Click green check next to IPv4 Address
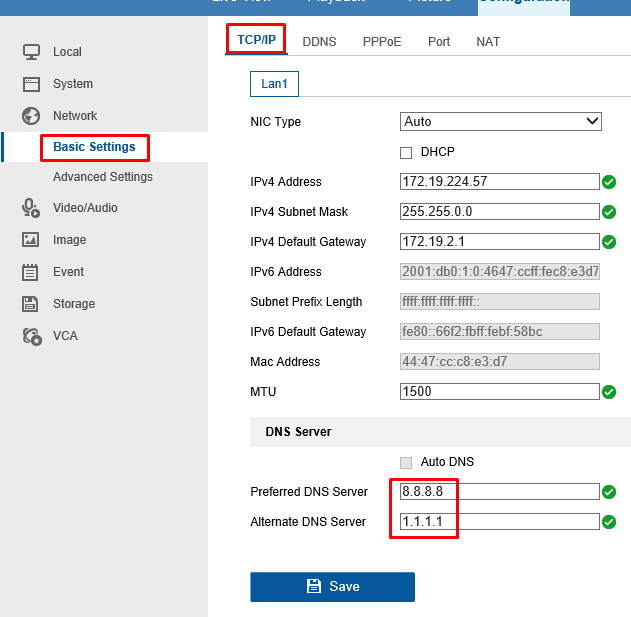The height and width of the screenshot is (617, 631). (609, 182)
